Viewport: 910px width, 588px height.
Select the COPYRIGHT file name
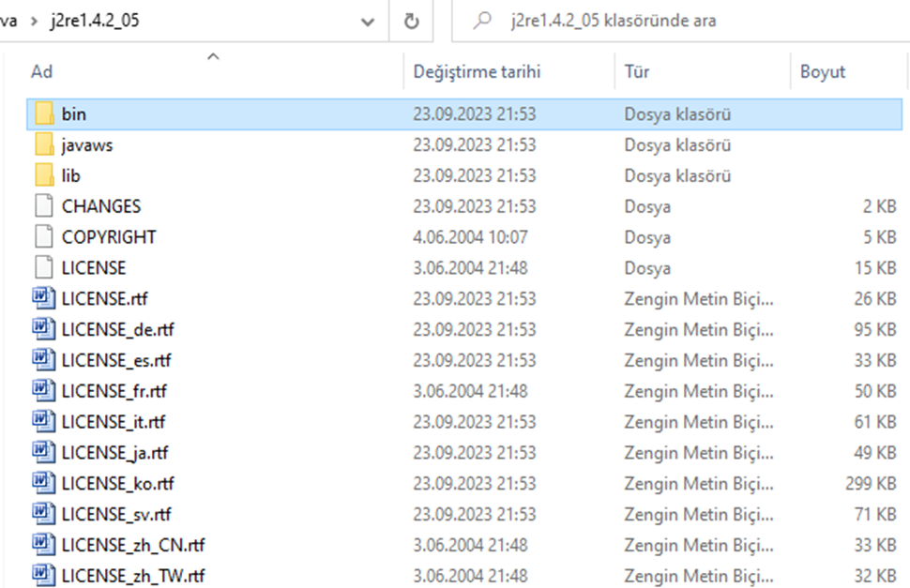pos(109,236)
